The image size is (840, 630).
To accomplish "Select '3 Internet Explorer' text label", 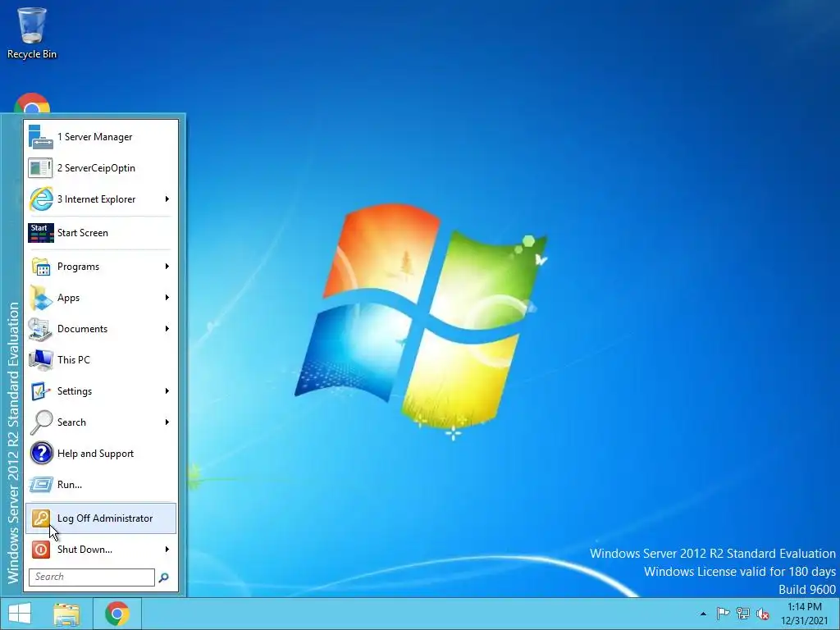I will point(97,199).
